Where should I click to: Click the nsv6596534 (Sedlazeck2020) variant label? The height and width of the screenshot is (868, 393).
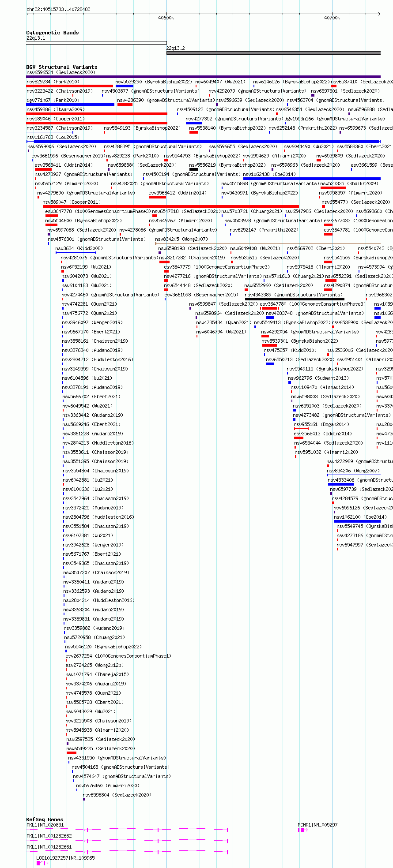(x=60, y=72)
